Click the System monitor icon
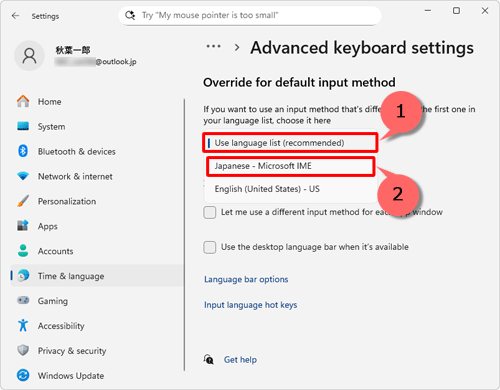500x390 pixels. pyautogui.click(x=23, y=126)
